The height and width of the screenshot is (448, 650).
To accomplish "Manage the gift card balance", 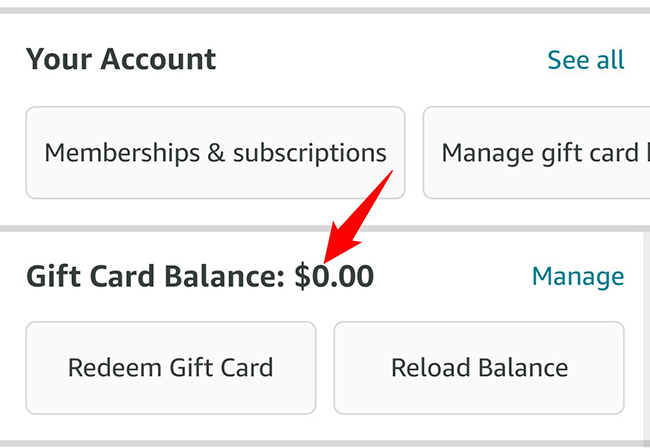I will coord(577,276).
